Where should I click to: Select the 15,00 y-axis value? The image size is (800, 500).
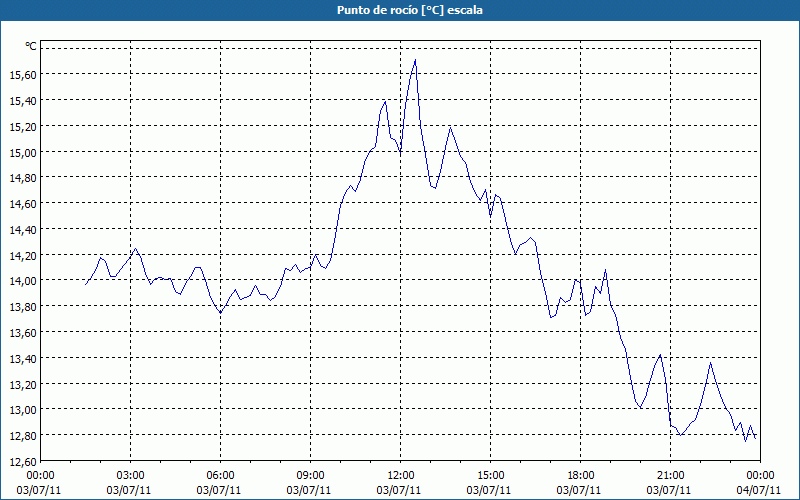point(23,153)
